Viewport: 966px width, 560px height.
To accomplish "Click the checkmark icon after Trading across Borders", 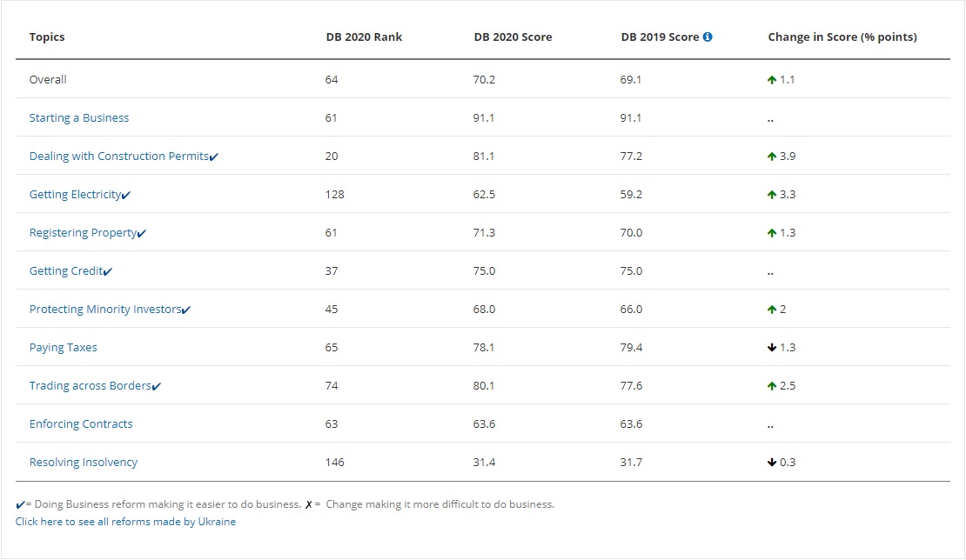I will pyautogui.click(x=157, y=387).
